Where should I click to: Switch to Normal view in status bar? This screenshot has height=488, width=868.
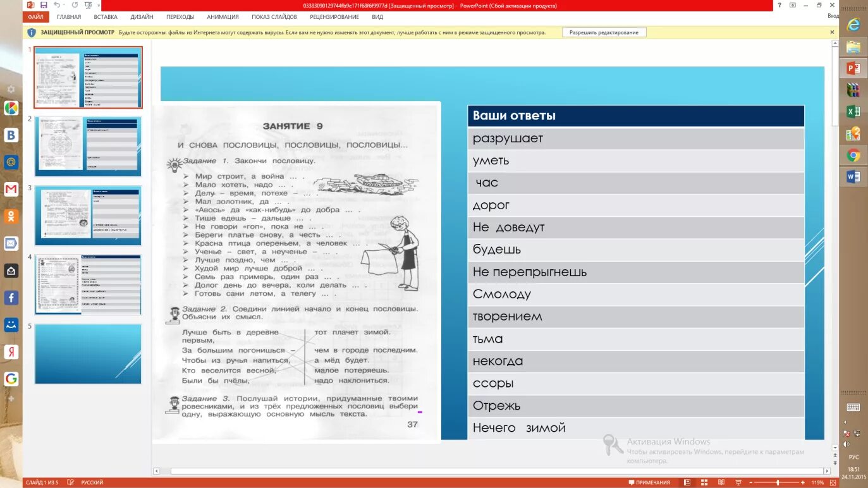click(687, 482)
